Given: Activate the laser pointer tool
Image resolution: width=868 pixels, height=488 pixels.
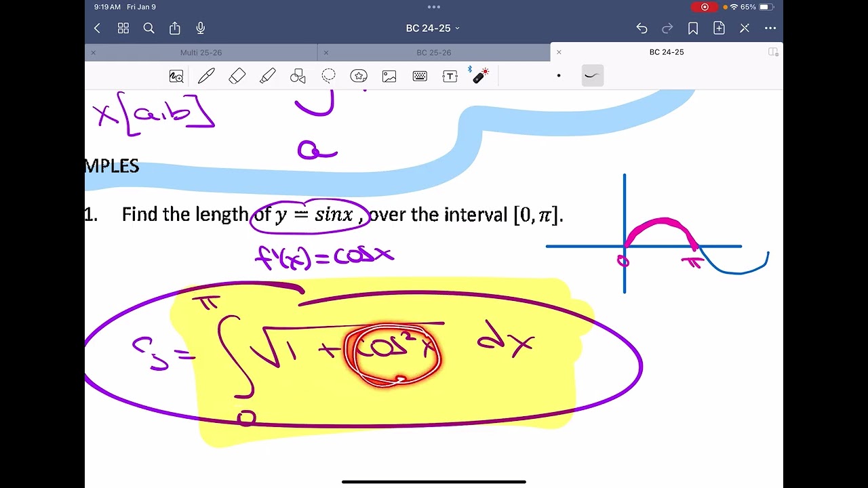Looking at the screenshot, I should pos(481,75).
